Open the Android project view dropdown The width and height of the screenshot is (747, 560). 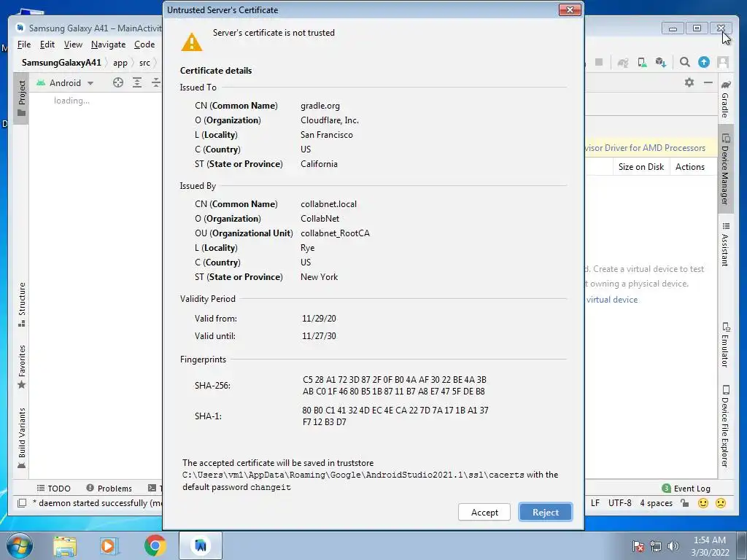coord(65,83)
